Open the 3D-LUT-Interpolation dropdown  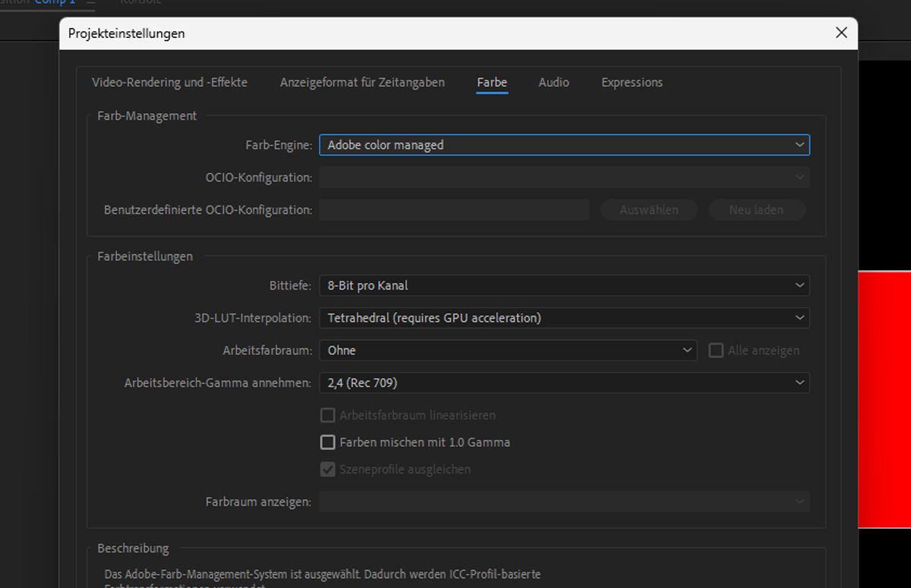[x=564, y=318]
